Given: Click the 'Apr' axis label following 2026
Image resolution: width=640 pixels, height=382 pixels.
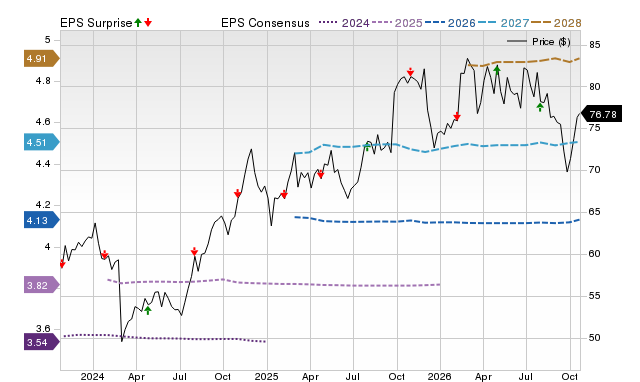Looking at the screenshot, I should coord(483,376).
